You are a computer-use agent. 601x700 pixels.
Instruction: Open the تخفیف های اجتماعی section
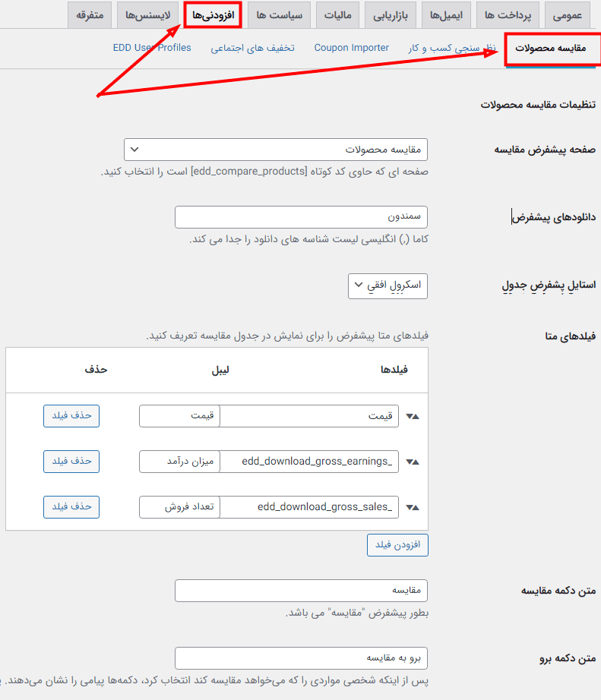(252, 48)
